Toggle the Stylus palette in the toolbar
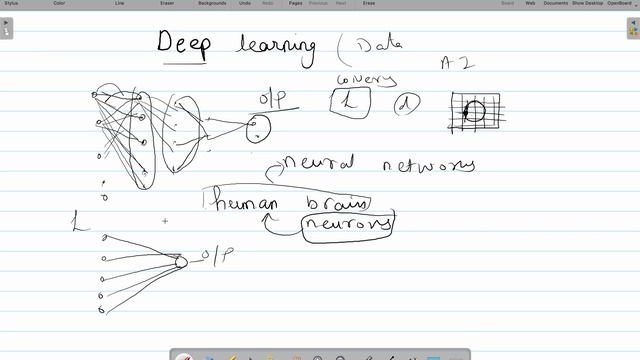This screenshot has width=640, height=360. [x=11, y=3]
